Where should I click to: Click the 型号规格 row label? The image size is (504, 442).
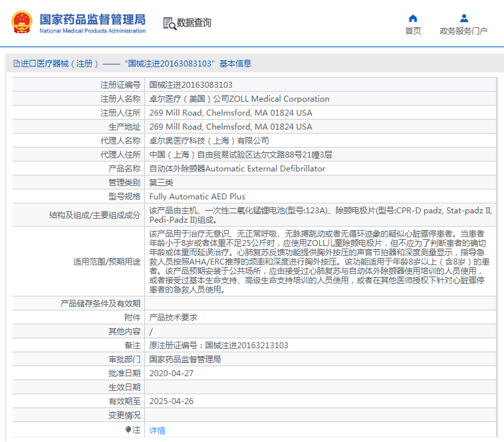pos(125,197)
